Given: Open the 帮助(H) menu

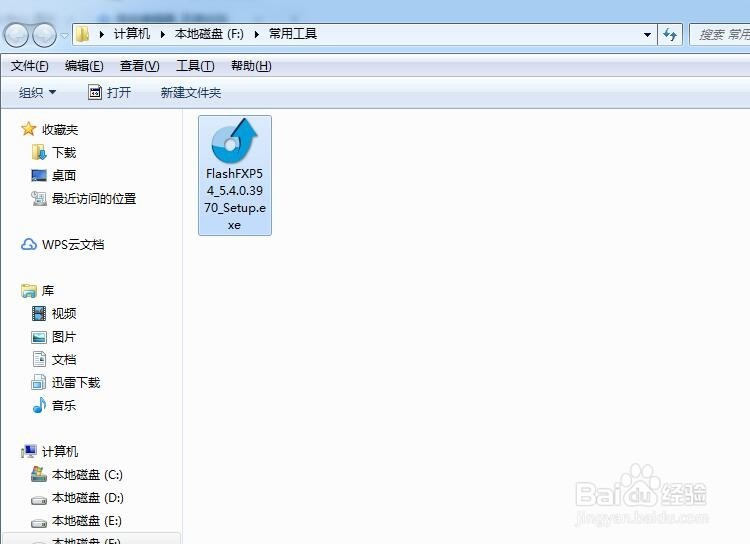Looking at the screenshot, I should pyautogui.click(x=251, y=66).
